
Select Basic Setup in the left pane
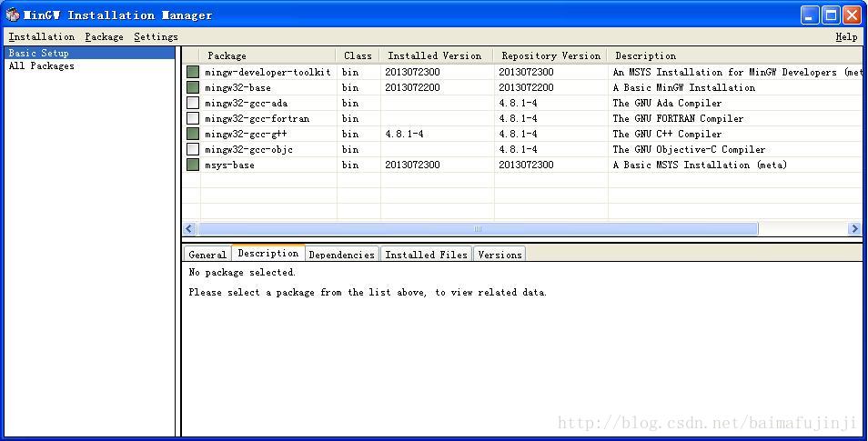[89, 53]
